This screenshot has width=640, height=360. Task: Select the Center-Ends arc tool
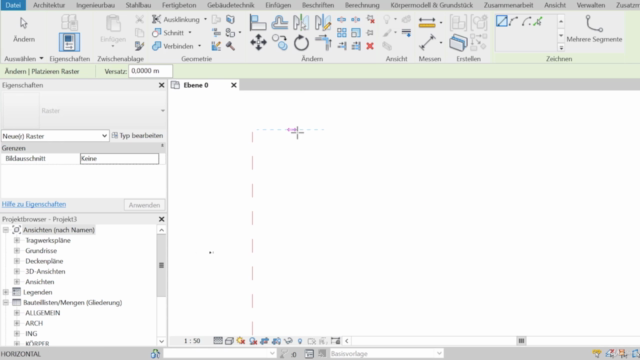click(527, 21)
